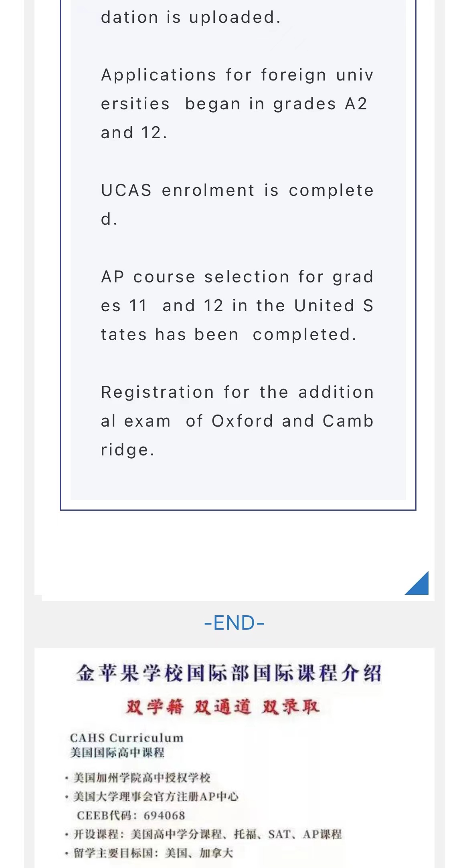This screenshot has width=469, height=868.
Task: Tap the CEEB代码 694068 line
Action: [x=131, y=816]
